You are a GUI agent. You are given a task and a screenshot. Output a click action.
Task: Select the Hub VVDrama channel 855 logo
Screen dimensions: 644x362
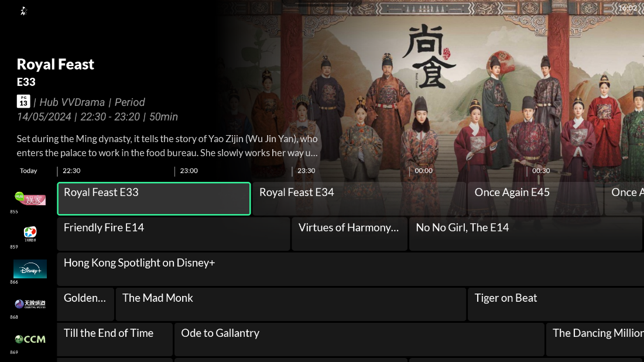pos(30,198)
